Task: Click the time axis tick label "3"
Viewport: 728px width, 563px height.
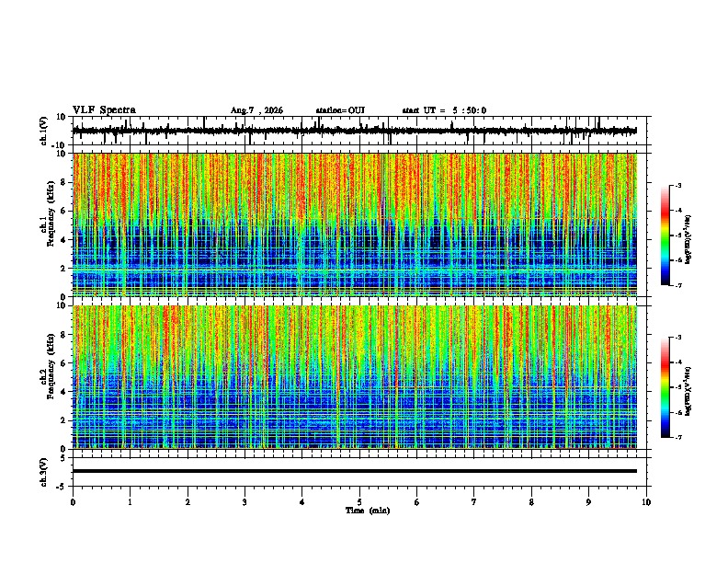Action: (245, 502)
